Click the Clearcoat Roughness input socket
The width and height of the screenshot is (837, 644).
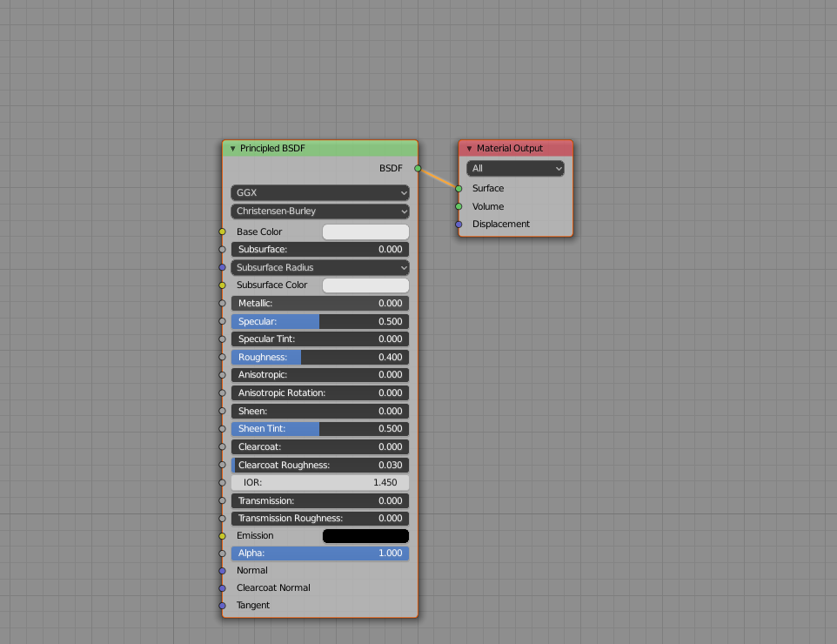tap(222, 465)
